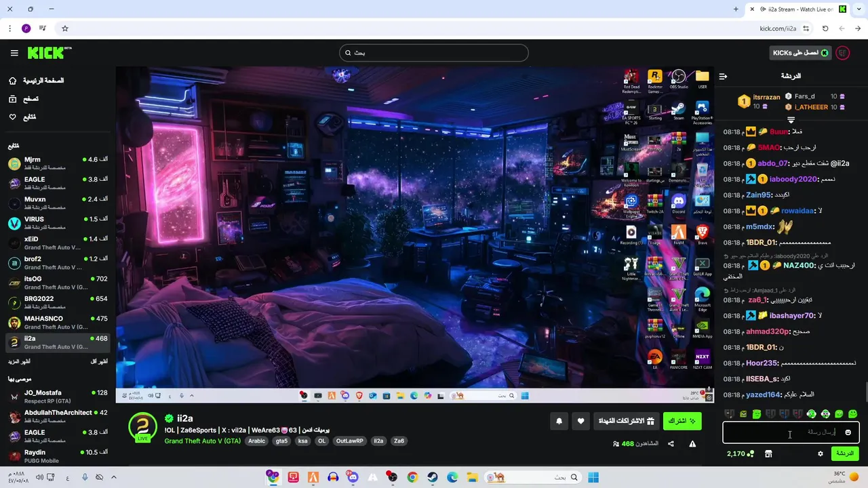The image size is (868, 488).
Task: Open the hamburger sidebar menu
Action: pyautogui.click(x=14, y=53)
